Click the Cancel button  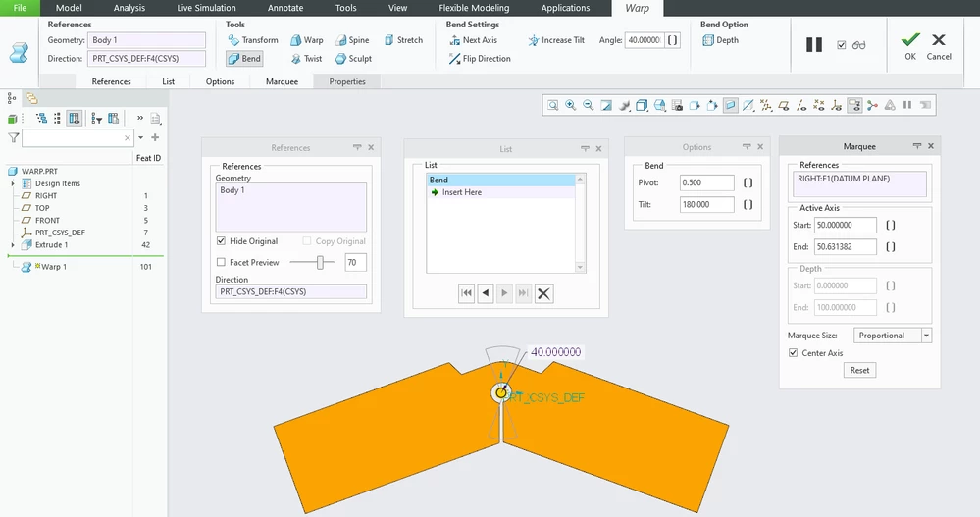coord(938,47)
